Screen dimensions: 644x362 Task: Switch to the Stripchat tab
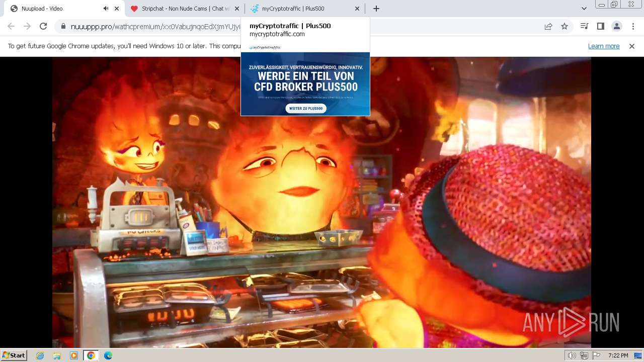185,9
